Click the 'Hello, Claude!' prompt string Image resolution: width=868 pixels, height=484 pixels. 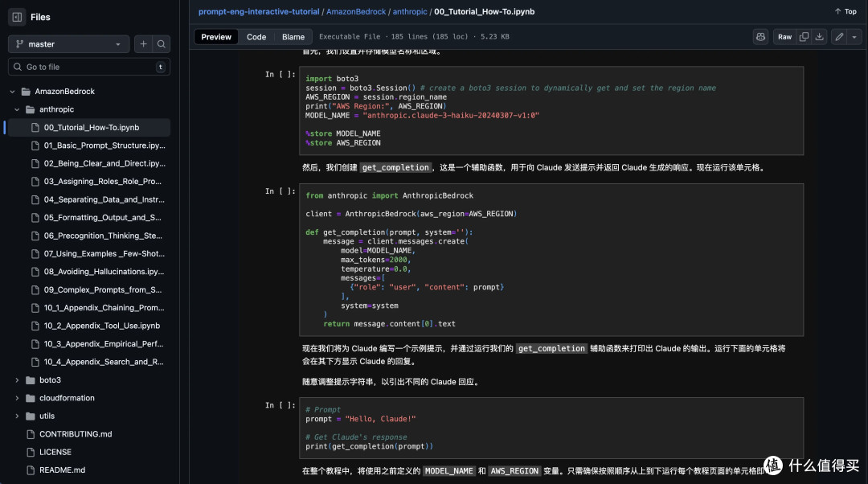click(x=380, y=419)
